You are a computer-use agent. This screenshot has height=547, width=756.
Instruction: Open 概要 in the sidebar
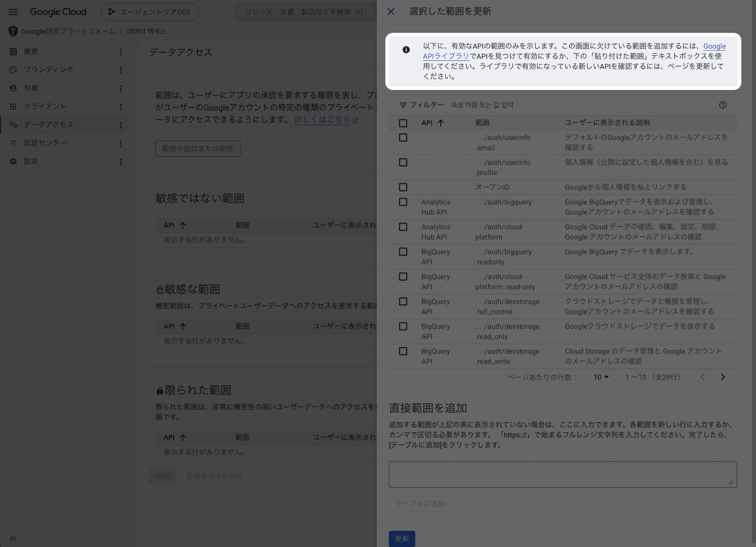coord(31,52)
